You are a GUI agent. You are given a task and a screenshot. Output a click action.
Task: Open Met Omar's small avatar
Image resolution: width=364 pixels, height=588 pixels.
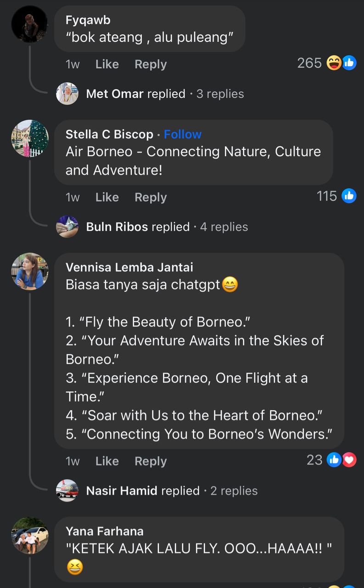click(67, 94)
